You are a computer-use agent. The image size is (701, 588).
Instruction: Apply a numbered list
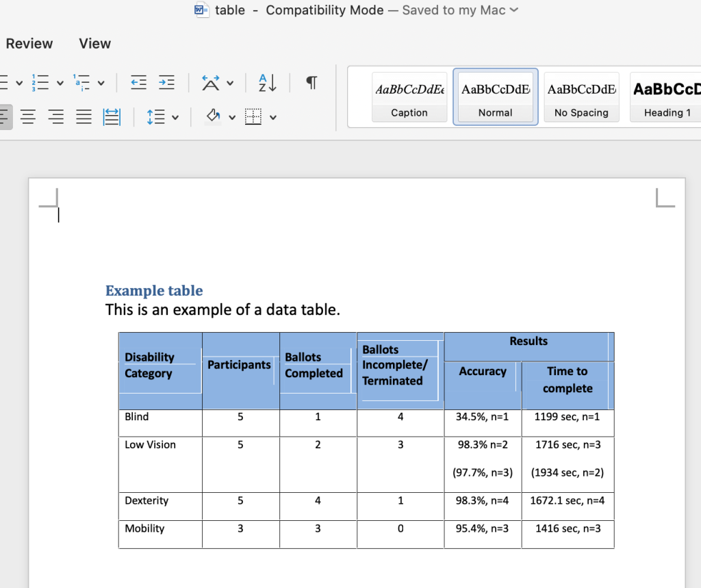[x=41, y=82]
